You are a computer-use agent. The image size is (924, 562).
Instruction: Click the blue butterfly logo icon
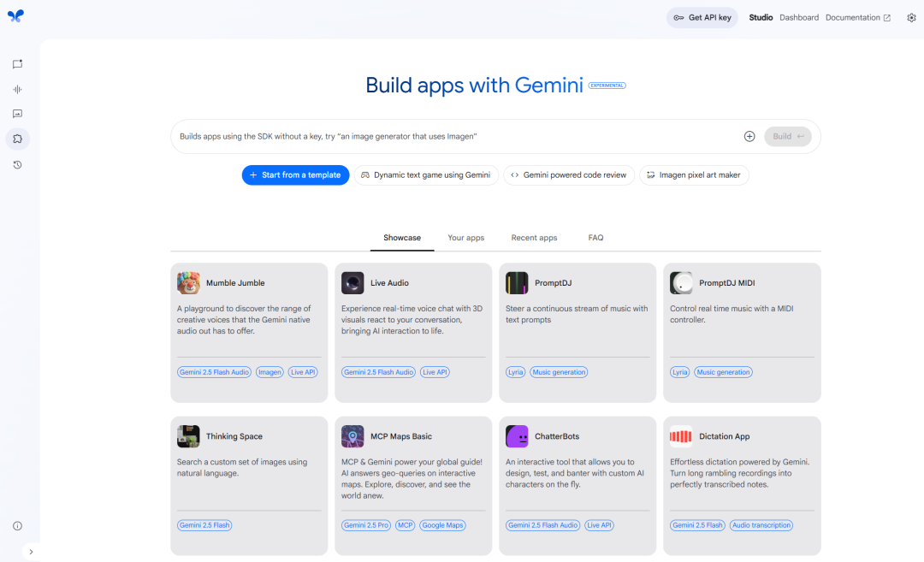point(16,16)
